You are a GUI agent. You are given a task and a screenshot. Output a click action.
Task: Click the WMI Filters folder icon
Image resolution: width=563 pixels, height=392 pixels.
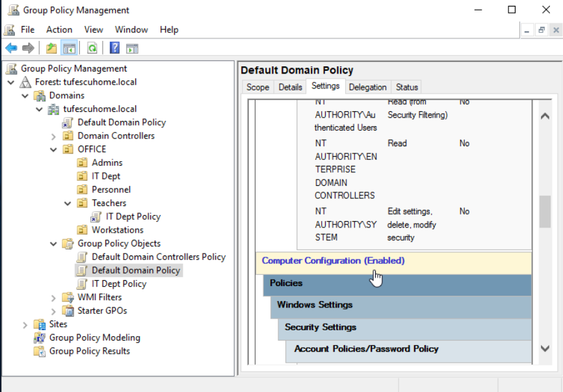(68, 298)
